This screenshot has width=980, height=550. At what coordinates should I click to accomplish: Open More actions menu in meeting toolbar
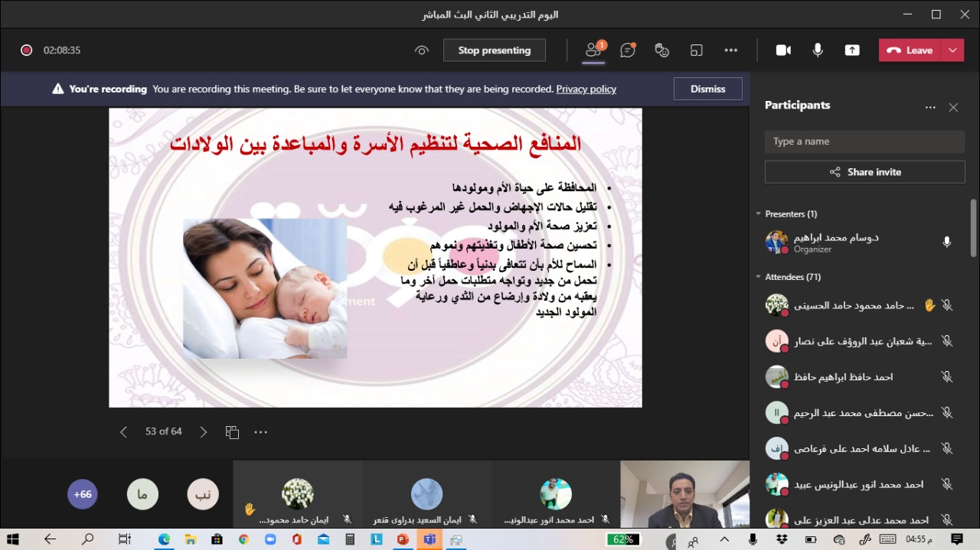point(731,50)
